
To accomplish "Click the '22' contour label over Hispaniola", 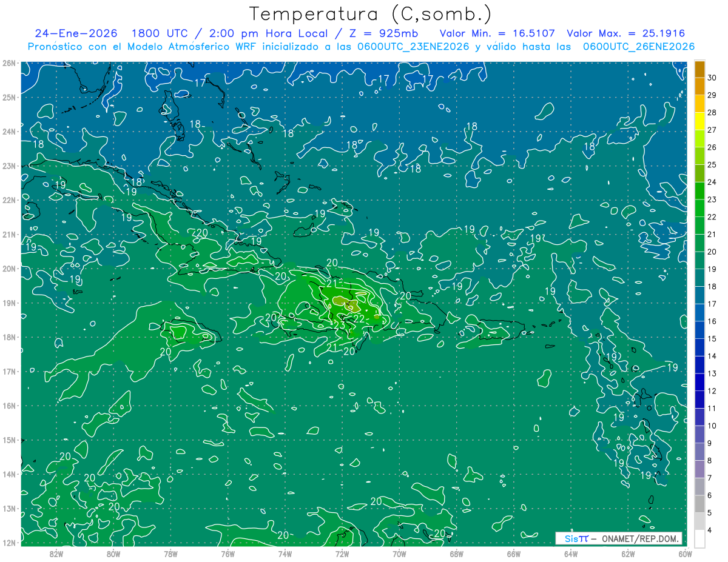I will pos(359,318).
